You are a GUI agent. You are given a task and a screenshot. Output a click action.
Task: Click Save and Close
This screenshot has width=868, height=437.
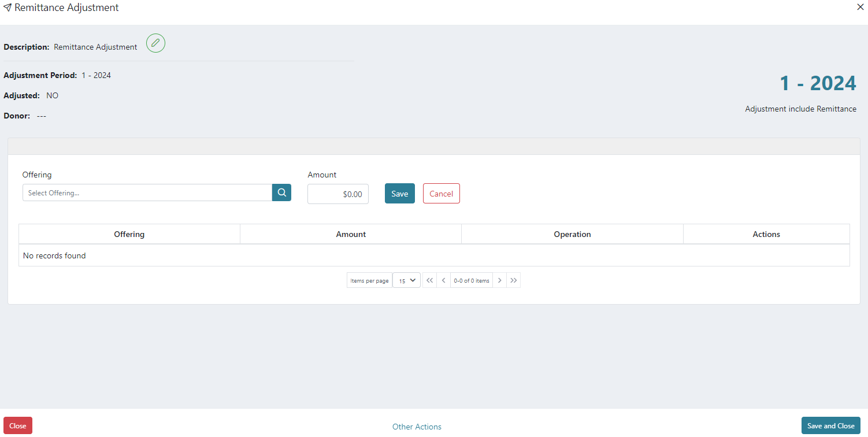point(830,425)
